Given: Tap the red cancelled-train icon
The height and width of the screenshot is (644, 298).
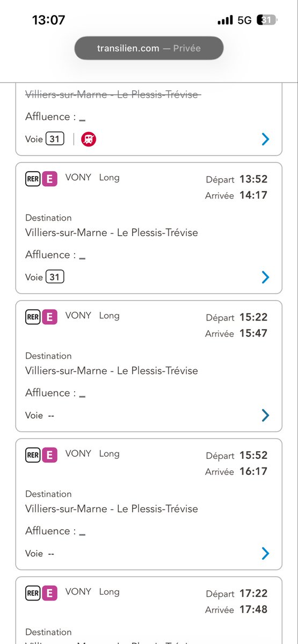Looking at the screenshot, I should coord(89,140).
